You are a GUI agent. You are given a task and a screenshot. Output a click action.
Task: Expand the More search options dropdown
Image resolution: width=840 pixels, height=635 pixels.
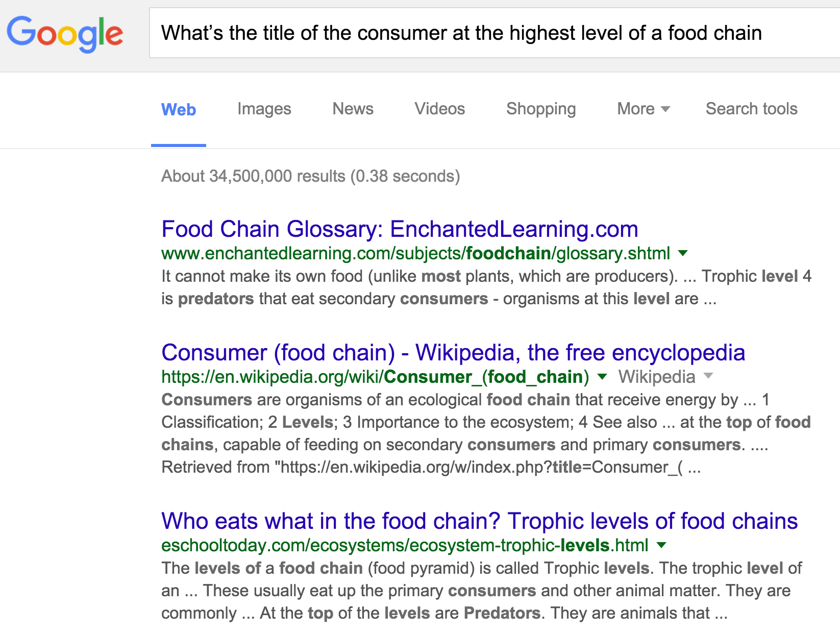coord(643,109)
